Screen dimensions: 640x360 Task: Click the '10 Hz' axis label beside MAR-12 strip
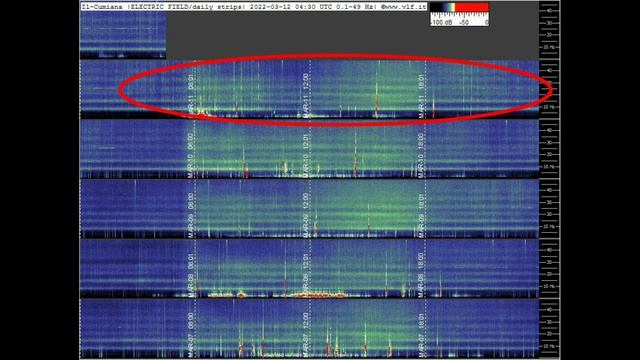[x=549, y=47]
